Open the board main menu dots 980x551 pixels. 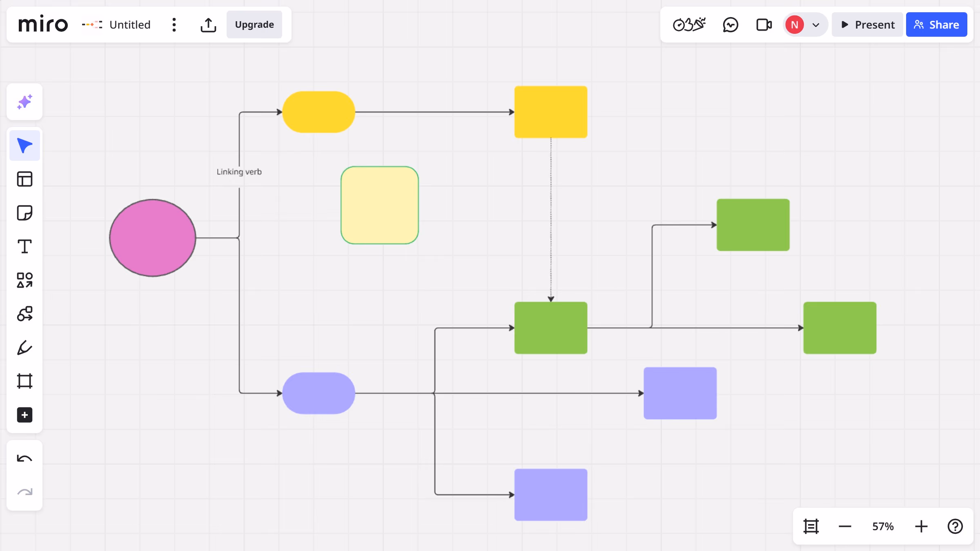[174, 24]
